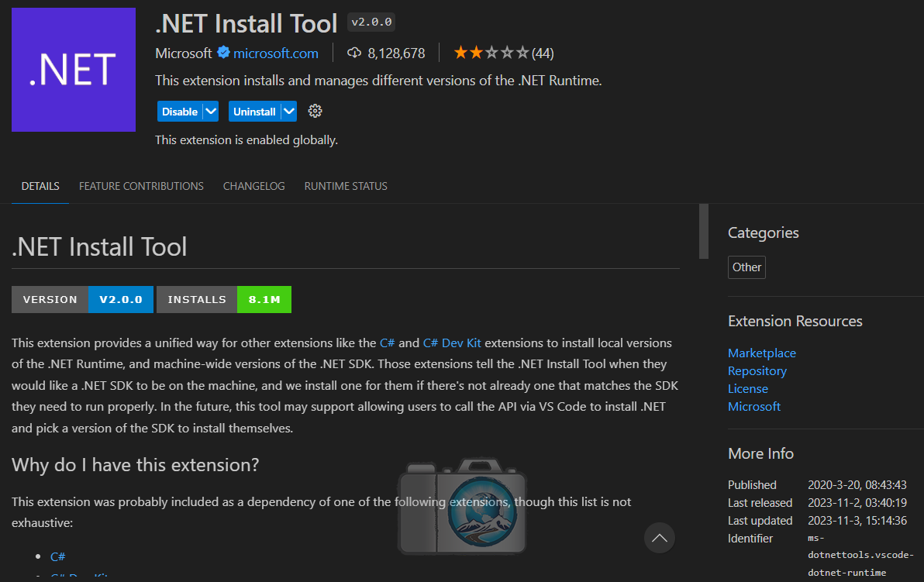Click the install count download icon

tap(354, 53)
